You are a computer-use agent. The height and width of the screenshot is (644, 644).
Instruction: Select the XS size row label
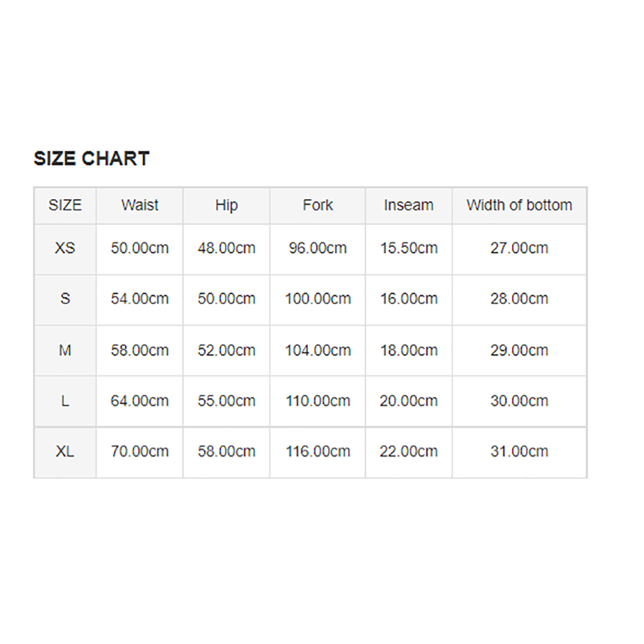(x=65, y=249)
